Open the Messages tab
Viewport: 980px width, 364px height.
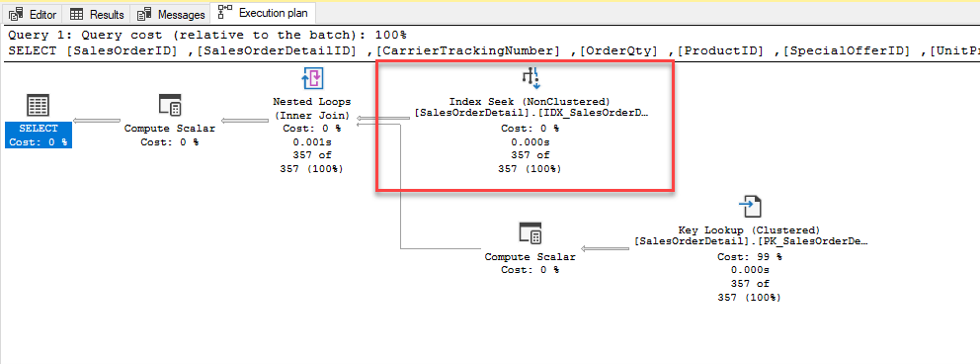coord(171,14)
